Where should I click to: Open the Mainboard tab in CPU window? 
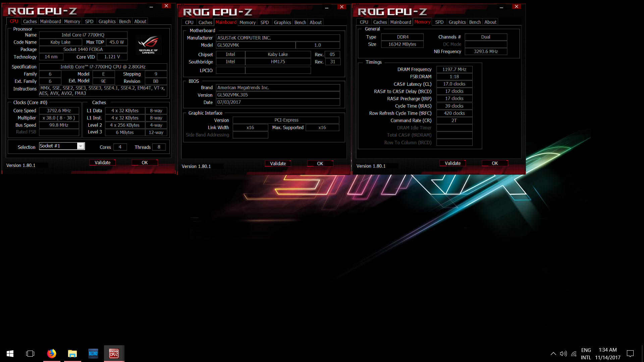pos(50,21)
